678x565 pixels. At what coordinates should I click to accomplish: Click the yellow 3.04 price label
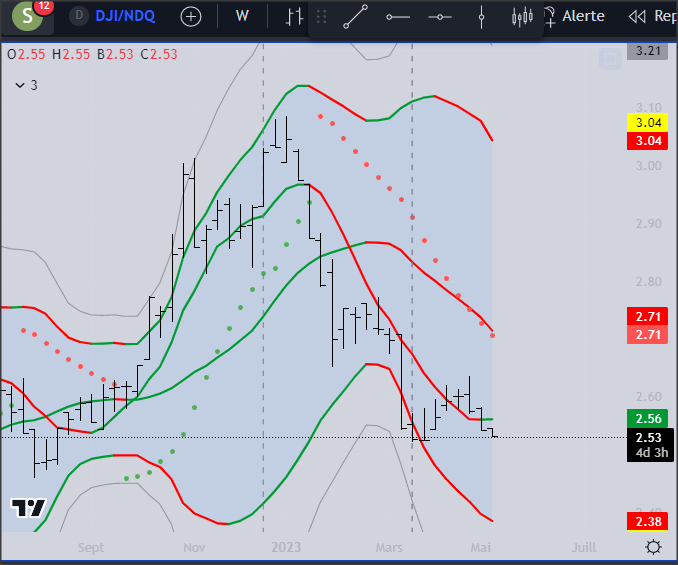tap(648, 123)
